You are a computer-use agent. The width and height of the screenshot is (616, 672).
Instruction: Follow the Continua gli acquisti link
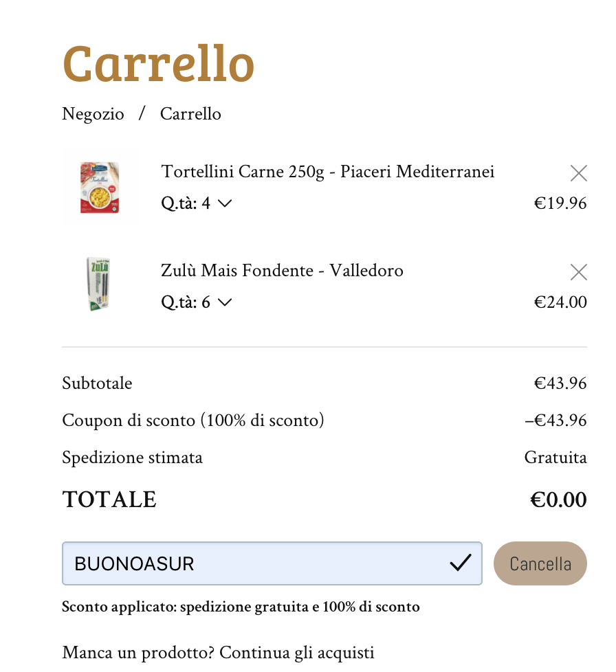click(x=296, y=652)
